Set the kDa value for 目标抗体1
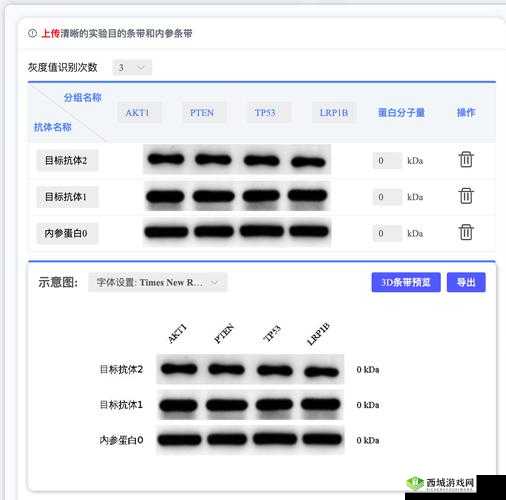Viewport: 506px width, 500px height. tap(387, 197)
